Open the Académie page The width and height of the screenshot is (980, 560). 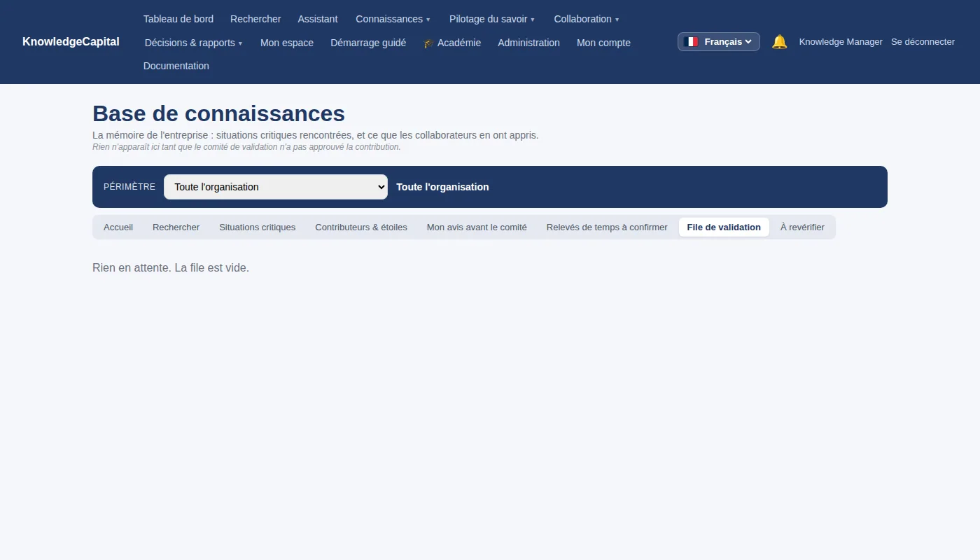(452, 43)
